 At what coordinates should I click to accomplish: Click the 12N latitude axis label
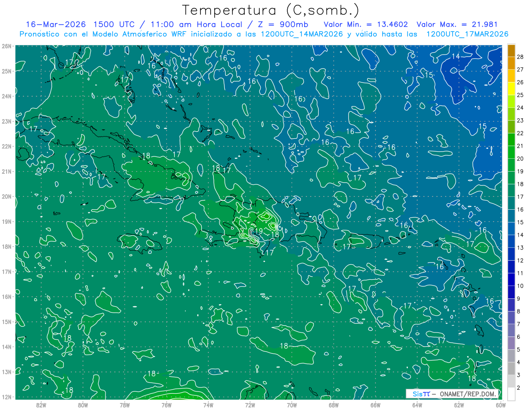[7, 397]
